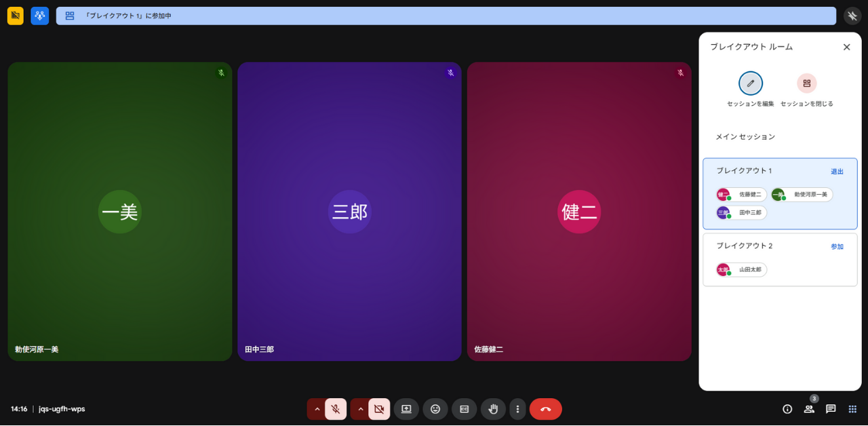The height and width of the screenshot is (426, 868).
Task: Start screen presentation with the present icon
Action: (x=406, y=409)
